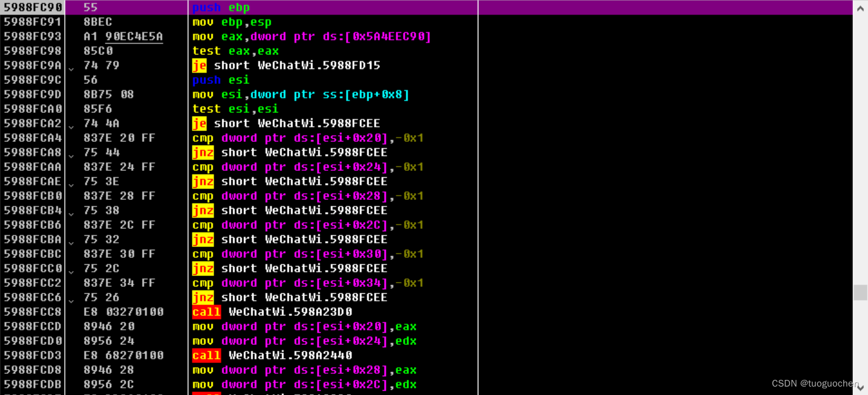Select the 'test eax,eax' line
This screenshot has height=395, width=868.
coord(236,51)
